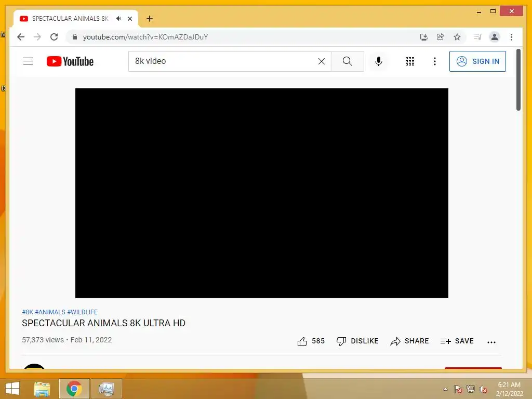This screenshot has width=532, height=399.
Task: Open the #WILDLIFE hashtag link
Action: (82, 312)
